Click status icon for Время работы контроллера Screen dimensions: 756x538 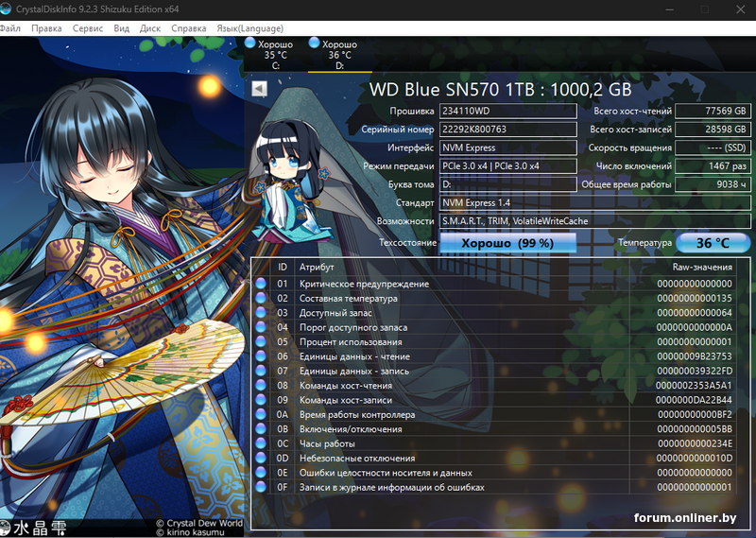click(261, 414)
